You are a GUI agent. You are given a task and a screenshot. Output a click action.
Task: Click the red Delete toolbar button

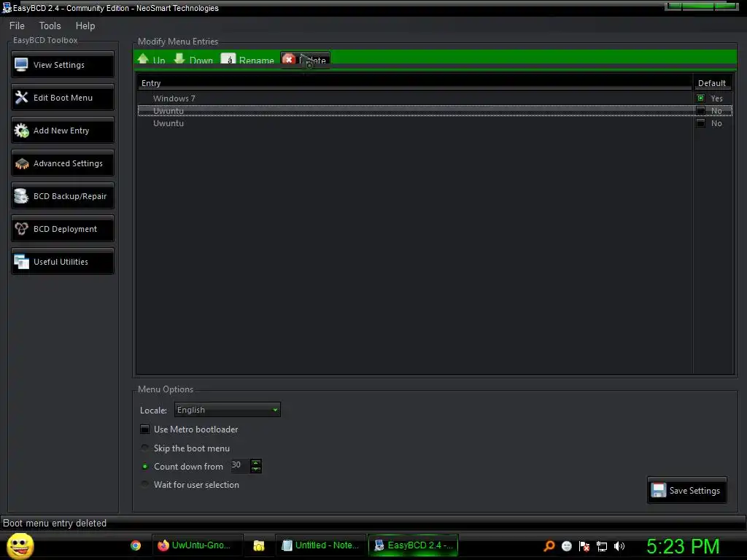pyautogui.click(x=305, y=60)
